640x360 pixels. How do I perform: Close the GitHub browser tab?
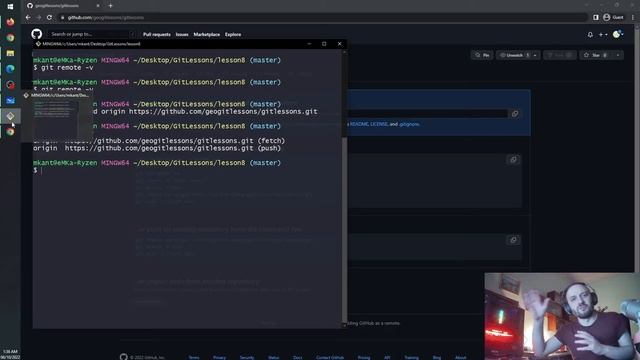(98, 6)
